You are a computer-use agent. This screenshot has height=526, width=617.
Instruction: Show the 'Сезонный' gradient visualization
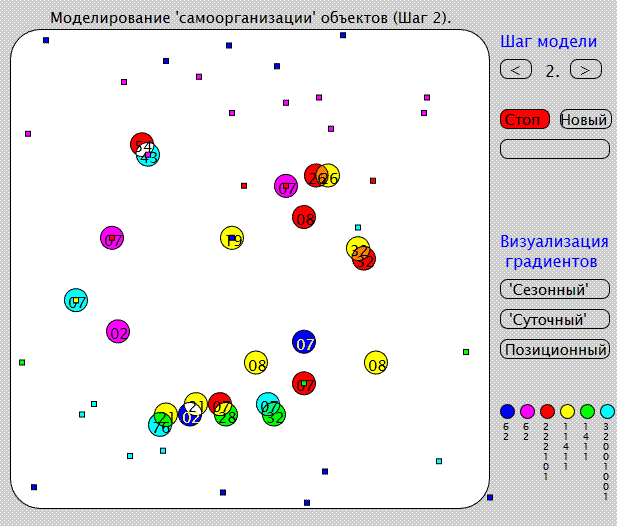pyautogui.click(x=554, y=289)
